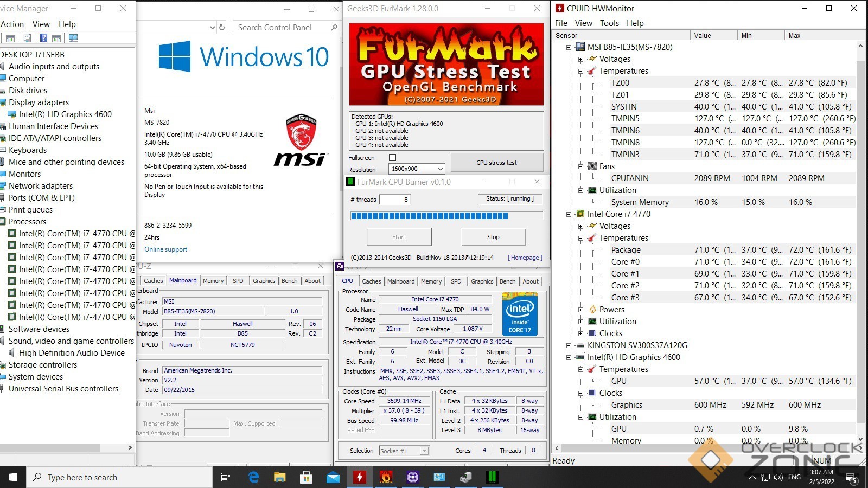This screenshot has height=488, width=868.
Task: Switch to the Caches tab in CPU-Z
Action: coord(371,281)
